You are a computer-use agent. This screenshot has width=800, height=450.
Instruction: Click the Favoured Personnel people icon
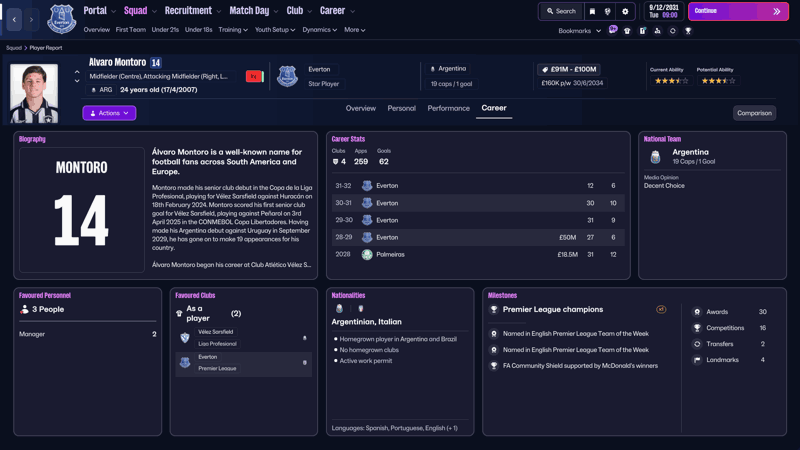[x=24, y=309]
